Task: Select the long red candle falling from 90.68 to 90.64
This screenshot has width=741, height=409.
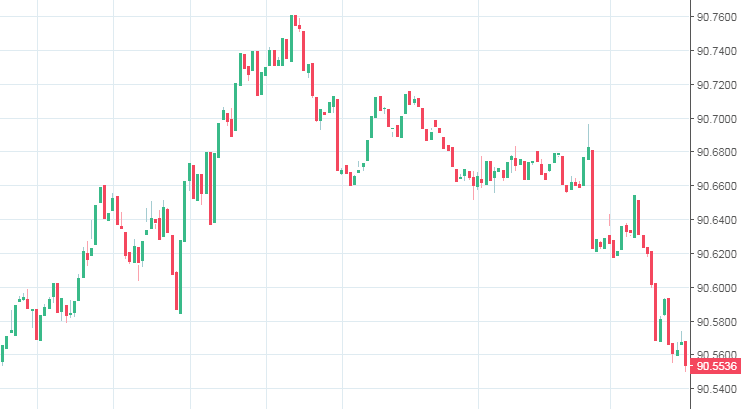Action: point(211,188)
